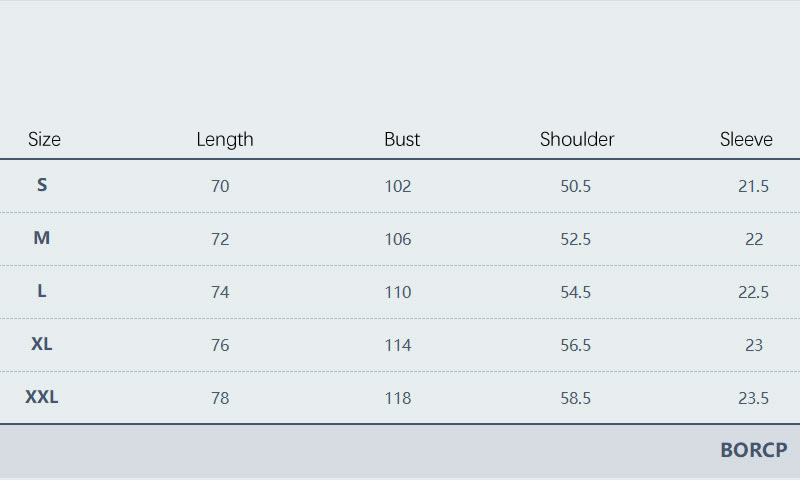The height and width of the screenshot is (480, 800).
Task: Select the XXL size row label
Action: pyautogui.click(x=42, y=397)
